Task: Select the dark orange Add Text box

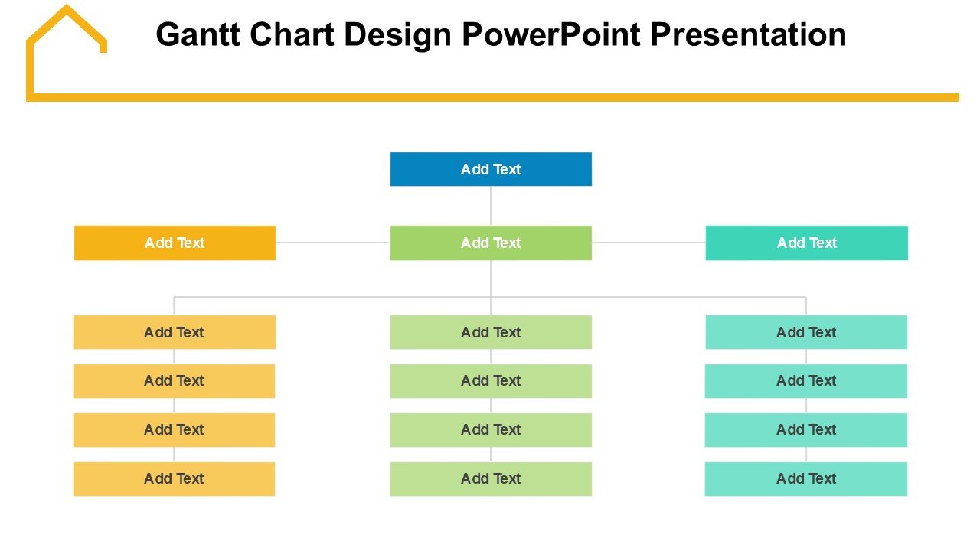Action: (x=175, y=243)
